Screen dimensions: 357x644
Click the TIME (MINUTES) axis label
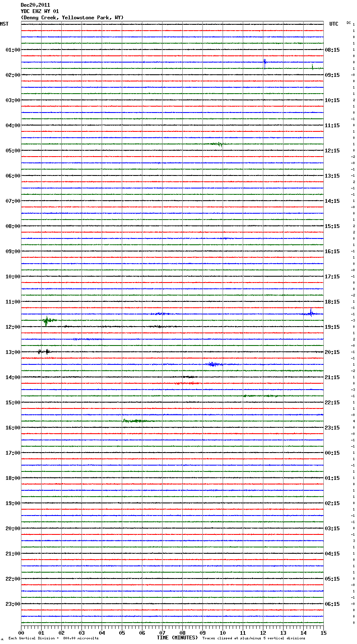coord(177,638)
